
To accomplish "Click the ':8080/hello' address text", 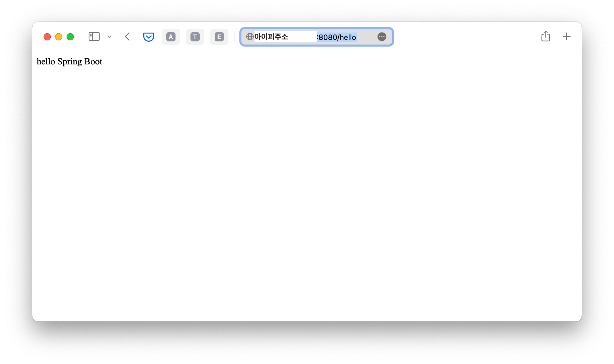I will click(x=337, y=37).
